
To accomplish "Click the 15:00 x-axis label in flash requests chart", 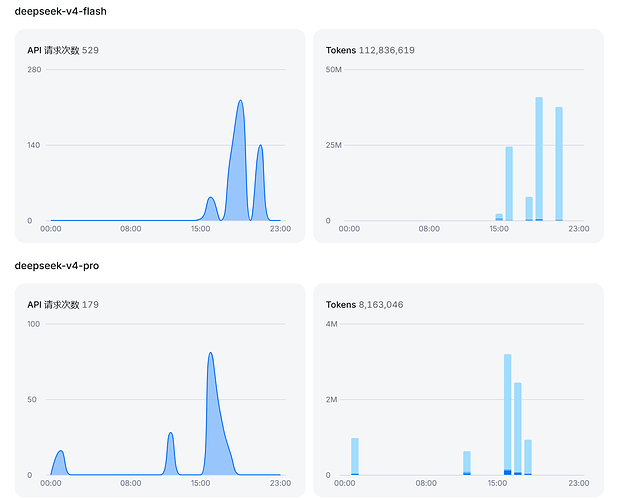I will click(x=200, y=229).
